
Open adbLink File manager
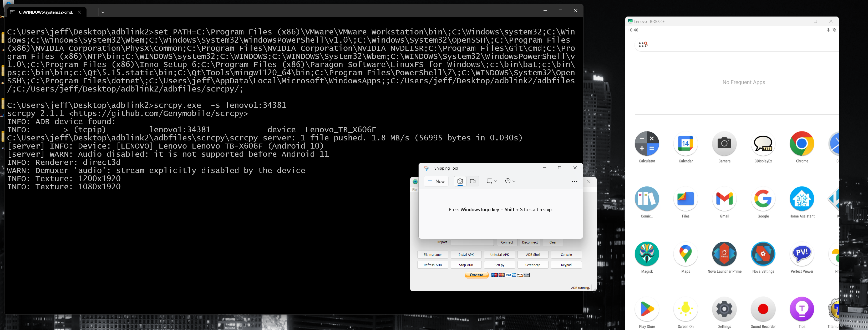point(433,255)
